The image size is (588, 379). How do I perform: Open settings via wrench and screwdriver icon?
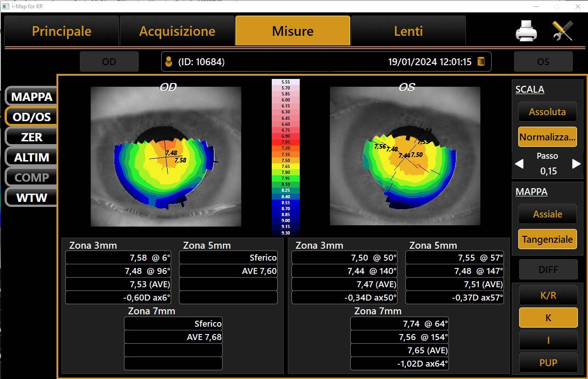562,31
